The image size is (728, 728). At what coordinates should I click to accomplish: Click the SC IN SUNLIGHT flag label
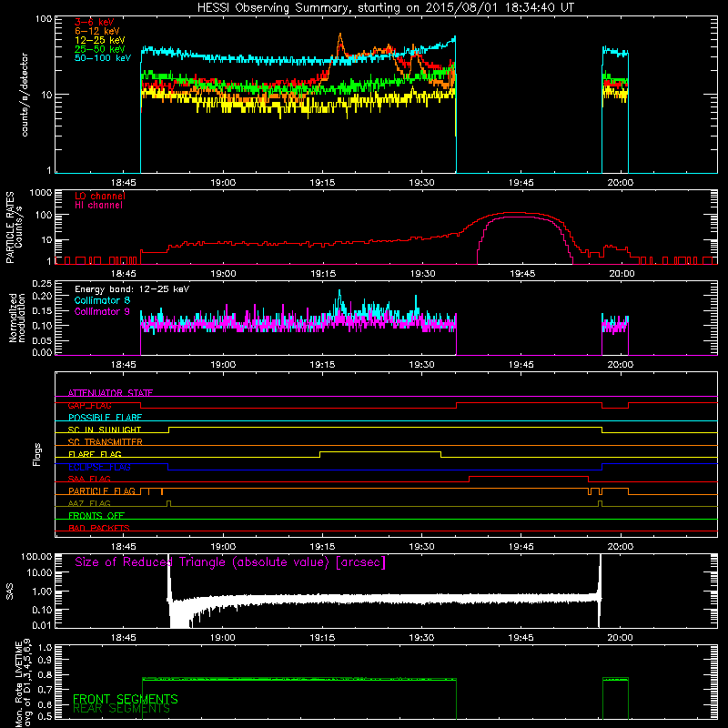click(105, 430)
